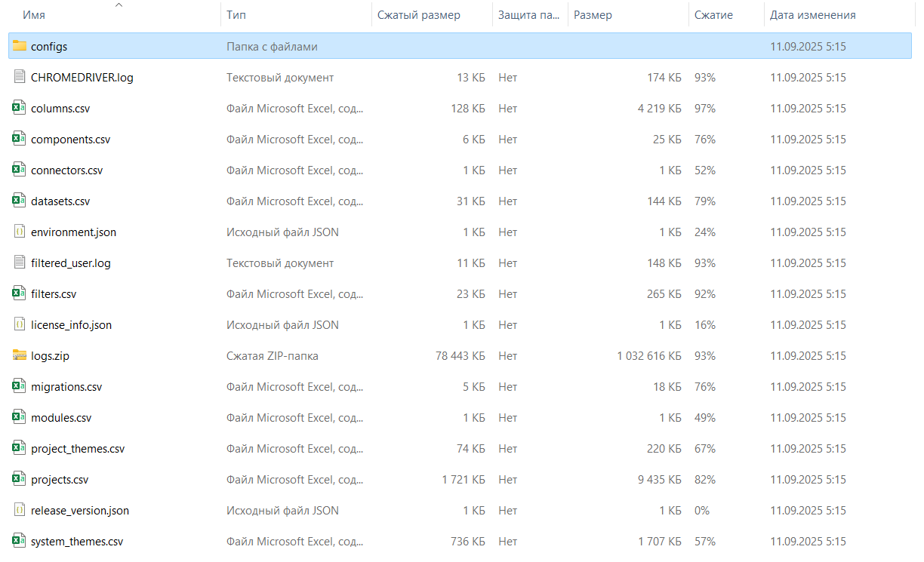Click the projects.csv Excel icon
Viewport: 924px width, 562px height.
[20, 479]
